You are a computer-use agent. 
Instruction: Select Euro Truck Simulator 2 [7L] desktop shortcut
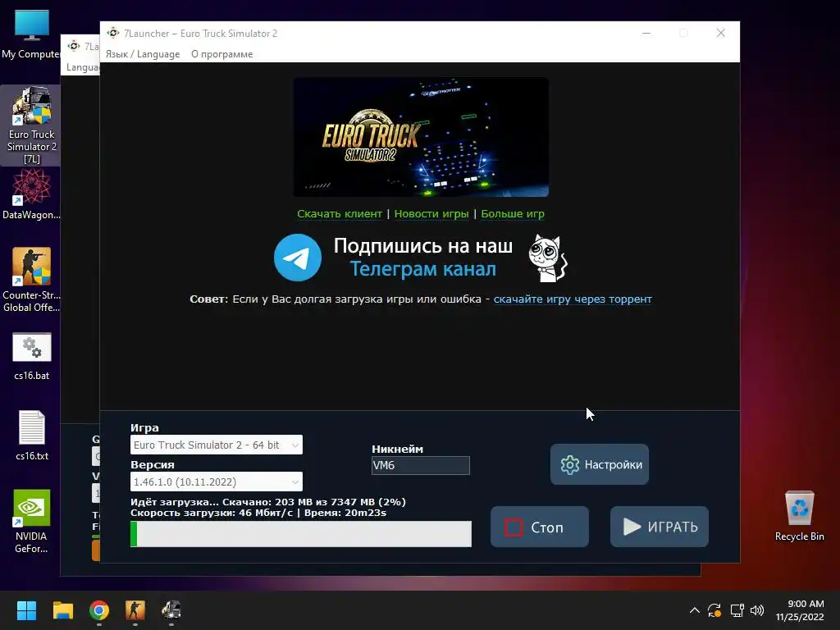[31, 126]
